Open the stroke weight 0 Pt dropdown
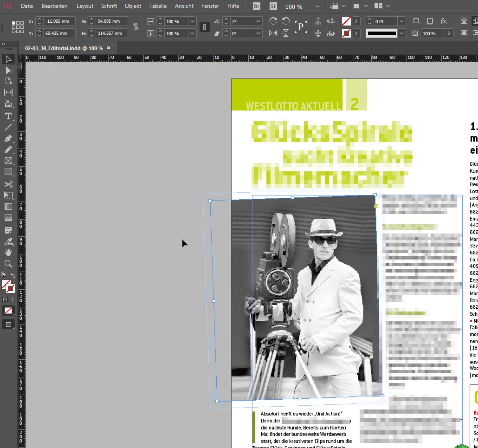 coord(401,21)
